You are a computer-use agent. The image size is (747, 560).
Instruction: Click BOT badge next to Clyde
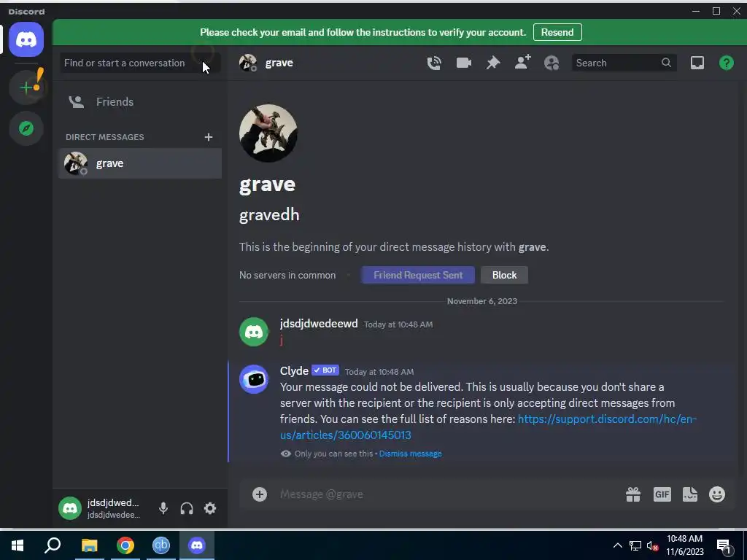325,370
